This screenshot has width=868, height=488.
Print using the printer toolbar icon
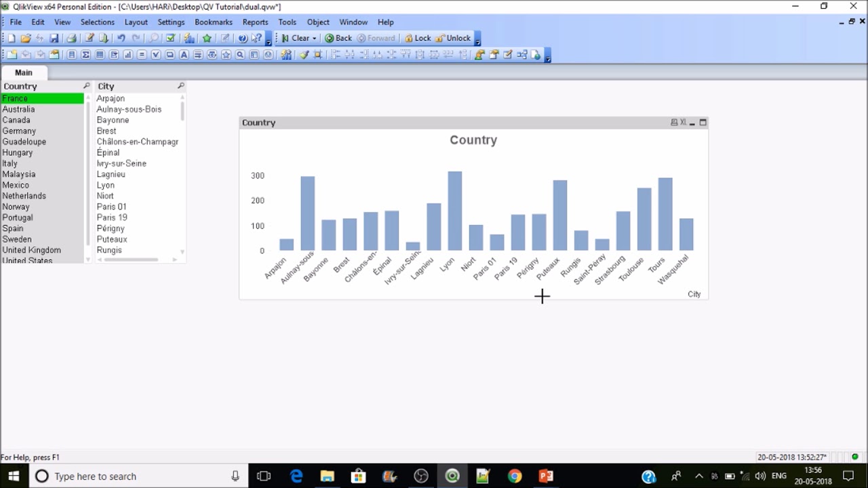coord(71,38)
